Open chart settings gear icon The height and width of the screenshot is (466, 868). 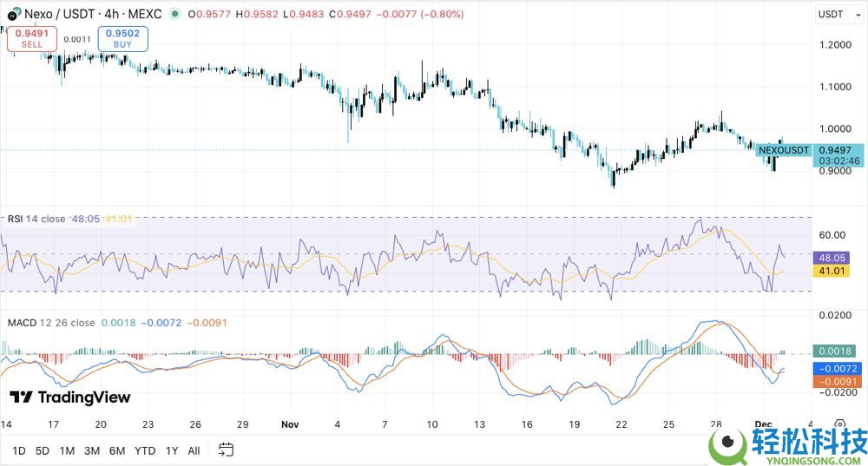point(839,425)
